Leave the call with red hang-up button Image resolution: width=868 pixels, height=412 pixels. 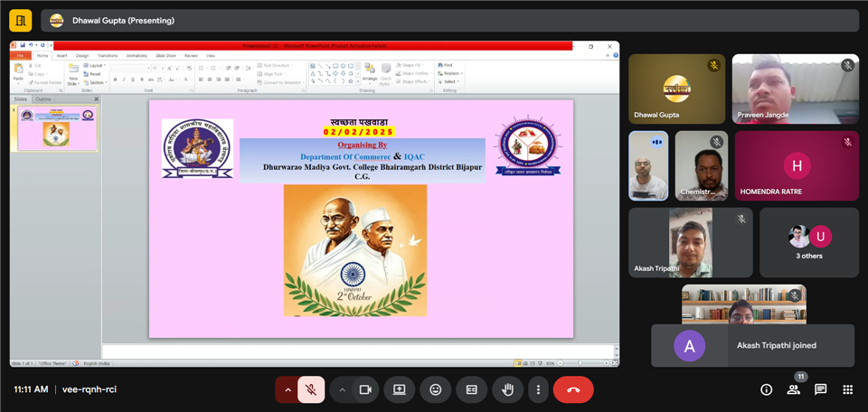tap(573, 389)
